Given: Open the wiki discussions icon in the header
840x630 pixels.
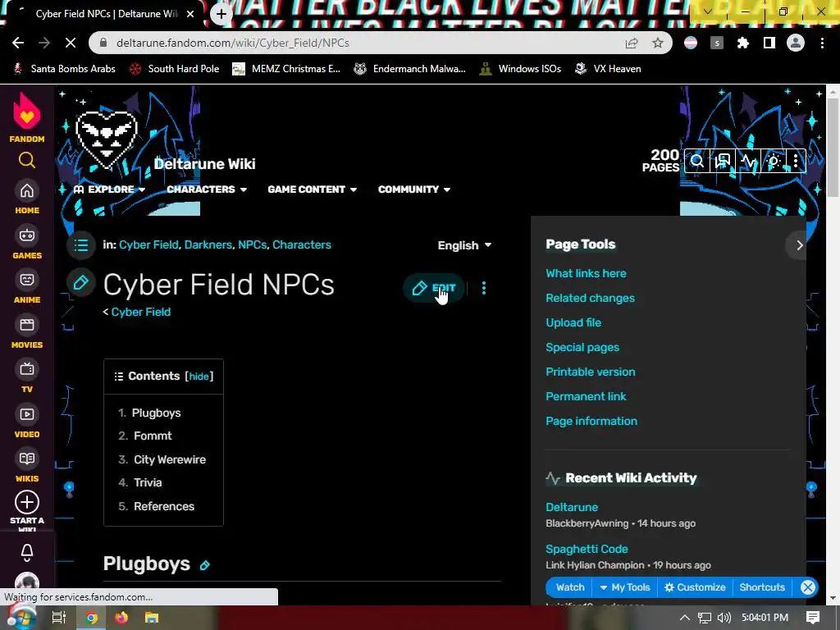Looking at the screenshot, I should click(723, 161).
